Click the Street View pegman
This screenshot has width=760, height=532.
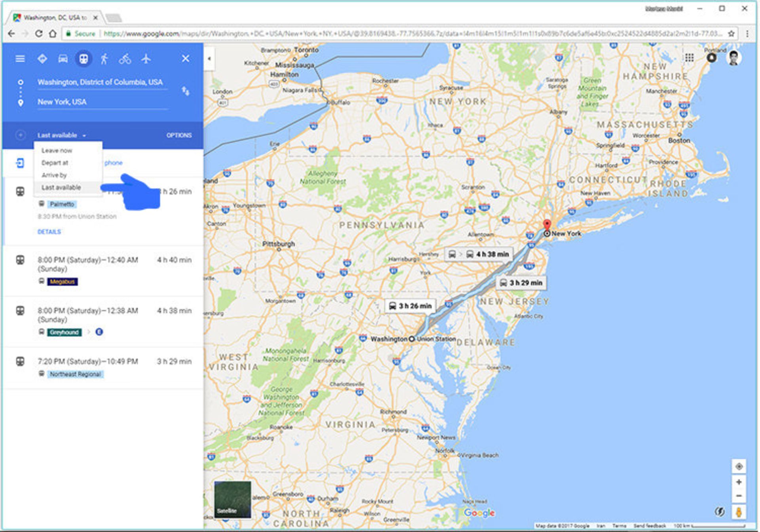(x=739, y=512)
